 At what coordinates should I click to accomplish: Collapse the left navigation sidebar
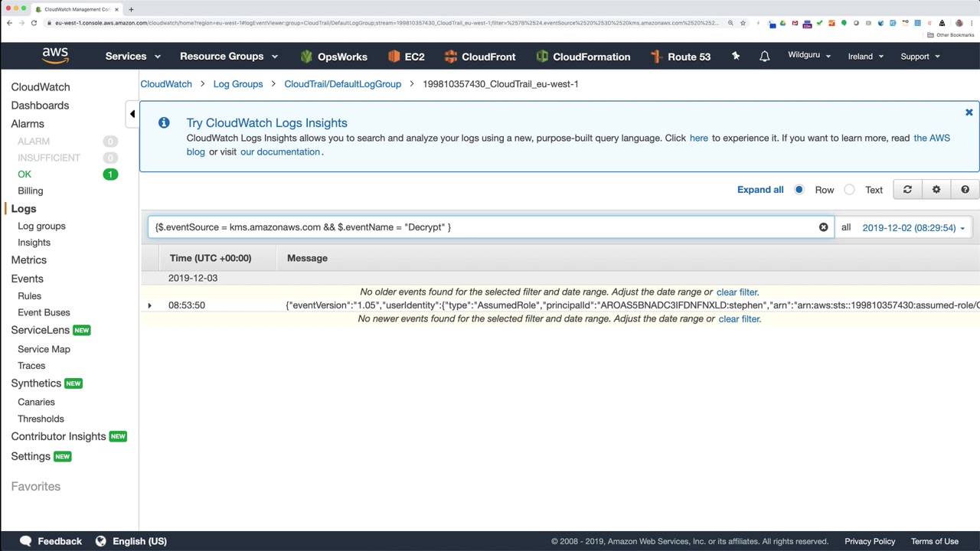coord(132,115)
